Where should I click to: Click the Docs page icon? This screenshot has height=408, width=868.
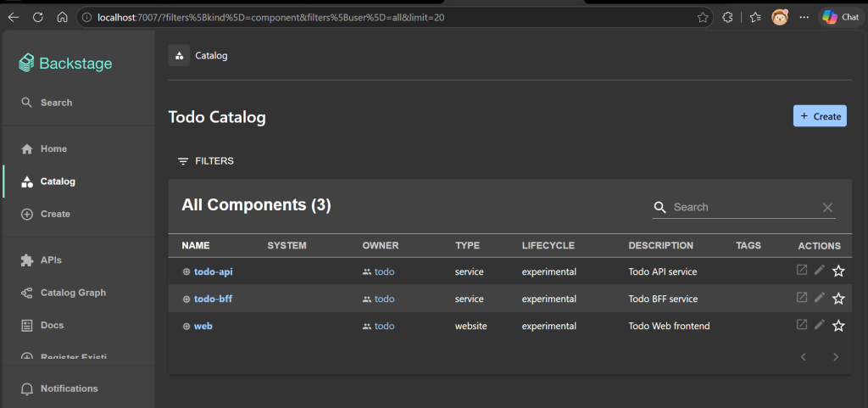click(26, 326)
